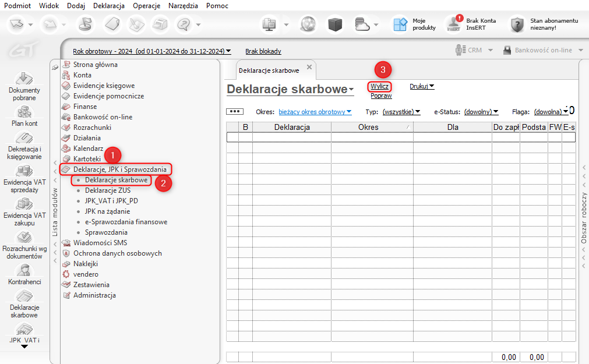Open the Deklaracje skarbowe sidebar shortcut
Viewport: 589px width, 364px height.
click(24, 304)
